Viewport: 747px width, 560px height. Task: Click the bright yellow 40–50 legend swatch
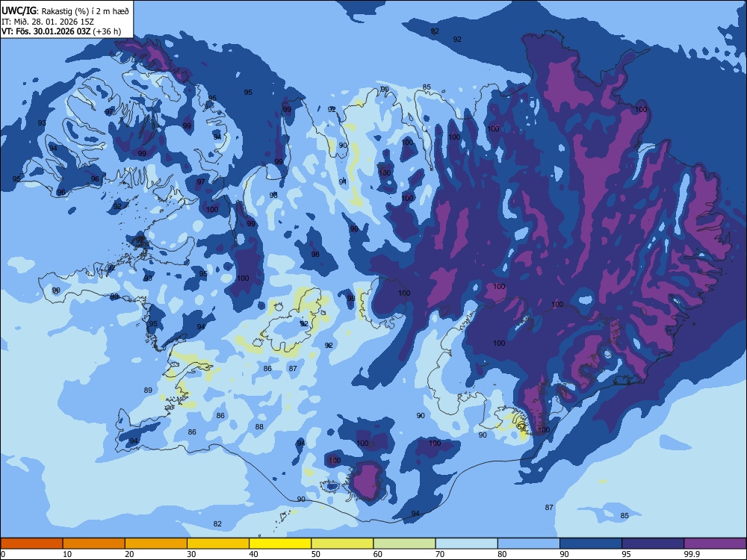280,544
